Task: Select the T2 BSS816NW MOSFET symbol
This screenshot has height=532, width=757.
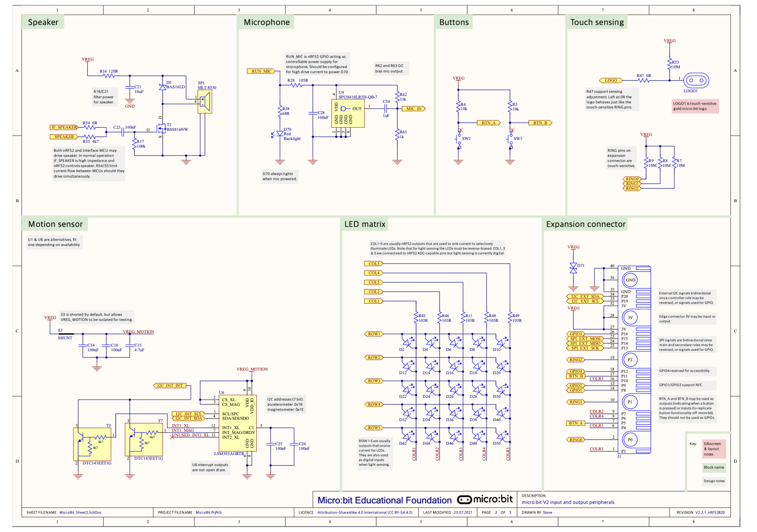Action: tap(161, 128)
